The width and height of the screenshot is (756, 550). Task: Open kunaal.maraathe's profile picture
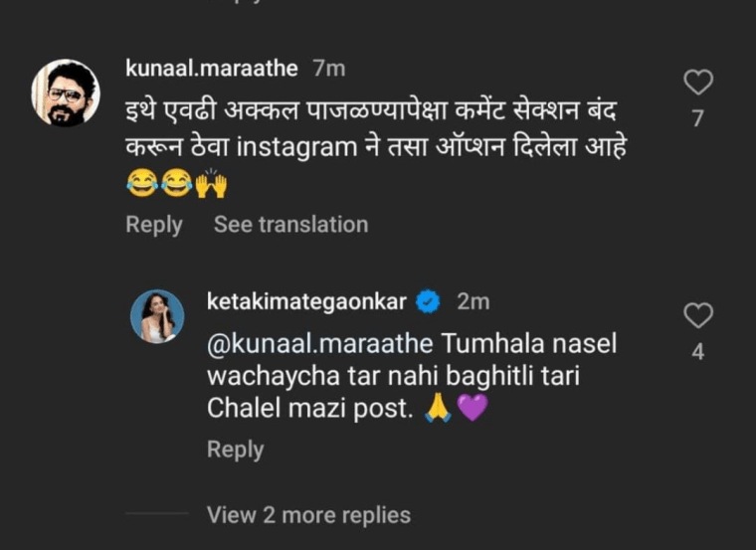tap(67, 92)
